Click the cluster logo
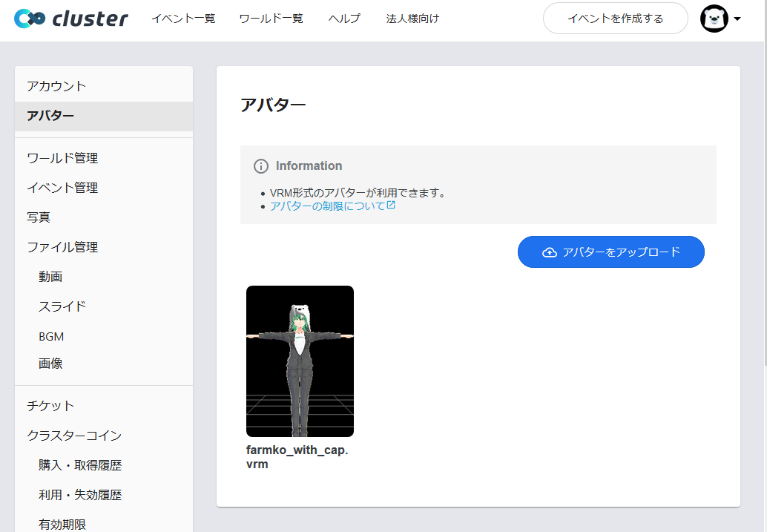Viewport: 767px width, 532px height. 71,19
